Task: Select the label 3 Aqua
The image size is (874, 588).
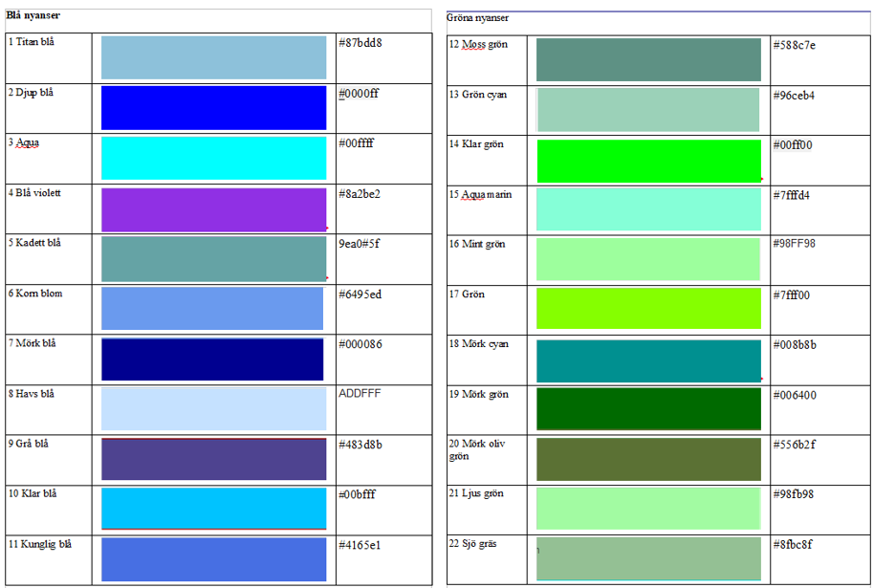Action: coord(23,142)
